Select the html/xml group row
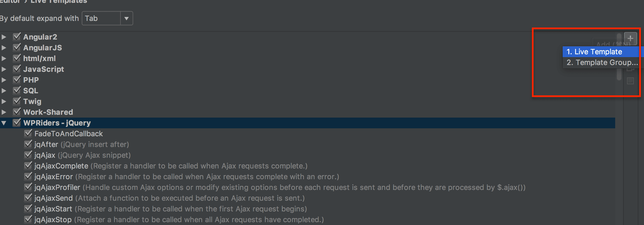 [308, 59]
